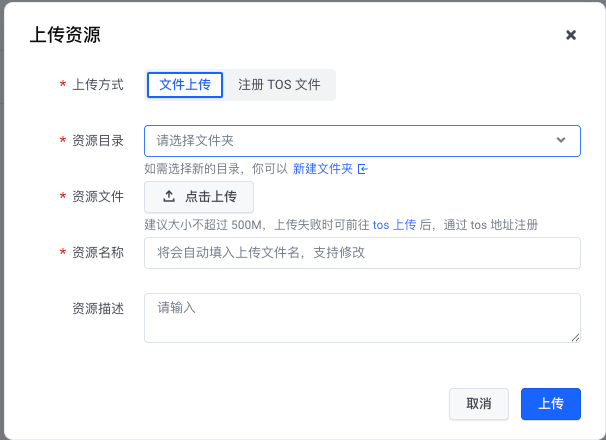The height and width of the screenshot is (440, 606).
Task: Grab the 资源描述 textarea resize handle
Action: pos(575,338)
